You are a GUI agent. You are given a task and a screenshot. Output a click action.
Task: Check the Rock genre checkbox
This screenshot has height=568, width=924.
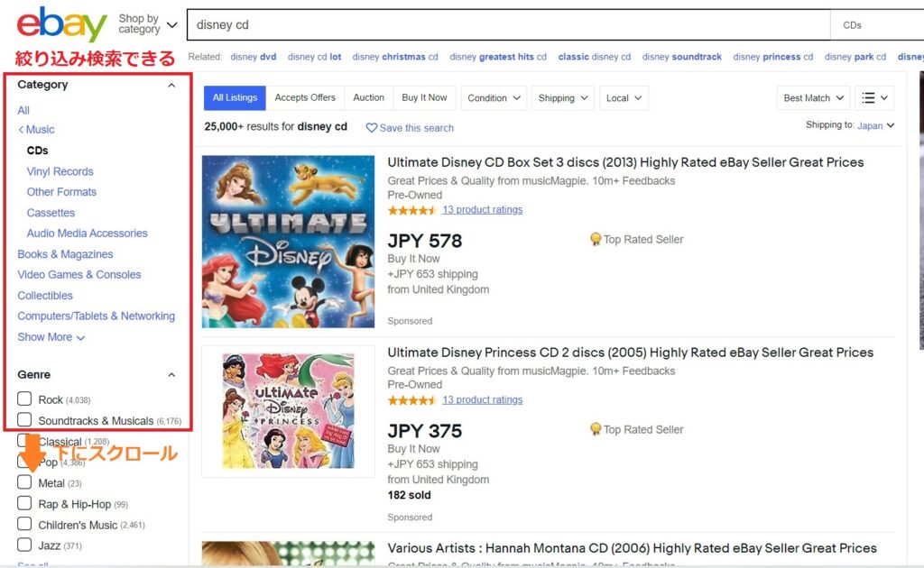pyautogui.click(x=24, y=399)
